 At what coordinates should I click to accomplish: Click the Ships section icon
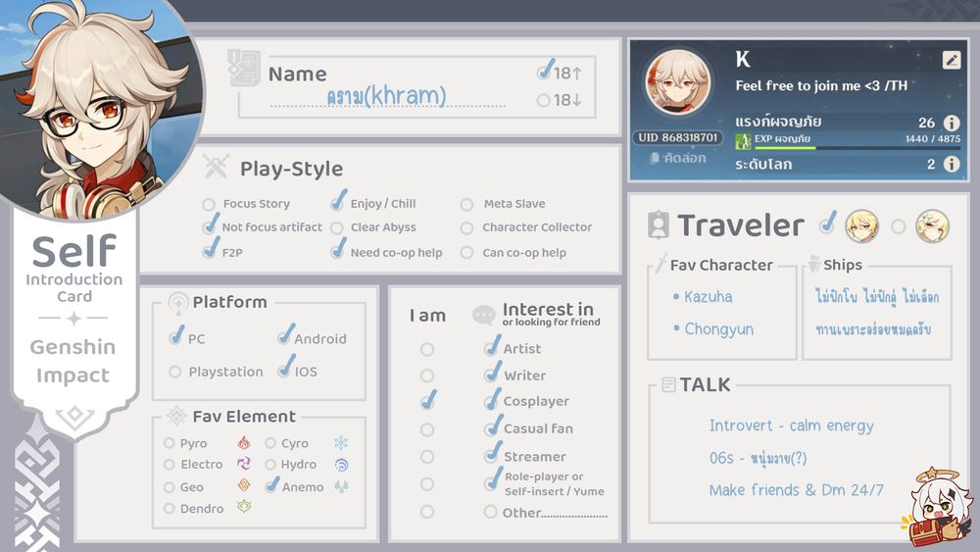pos(813,264)
